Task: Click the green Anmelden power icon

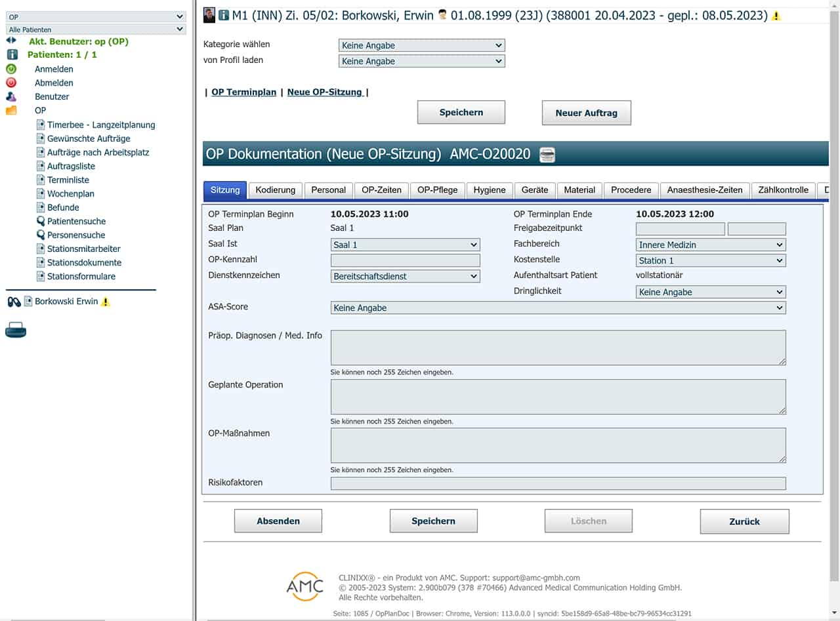Action: (x=11, y=69)
